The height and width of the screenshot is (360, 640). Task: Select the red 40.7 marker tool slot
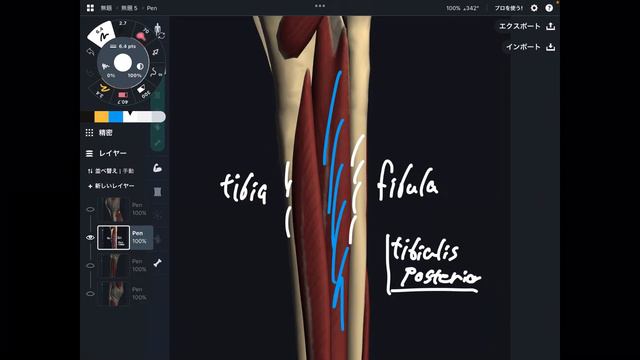[x=123, y=97]
